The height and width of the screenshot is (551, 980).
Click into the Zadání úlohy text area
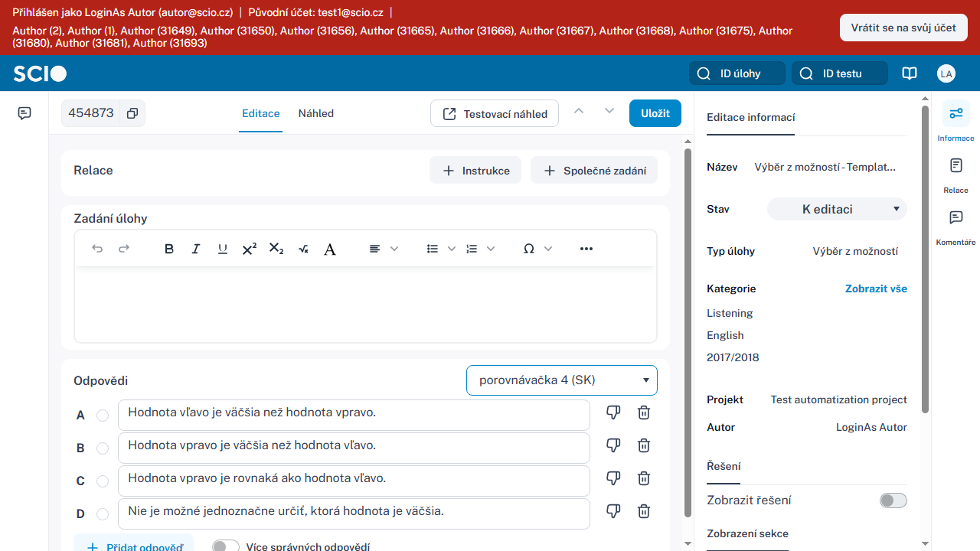coord(365,304)
